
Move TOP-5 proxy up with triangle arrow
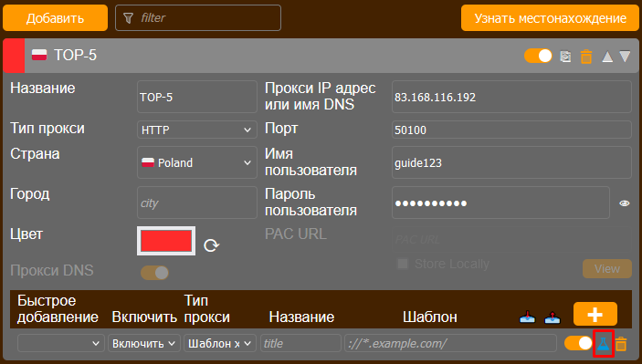[607, 57]
